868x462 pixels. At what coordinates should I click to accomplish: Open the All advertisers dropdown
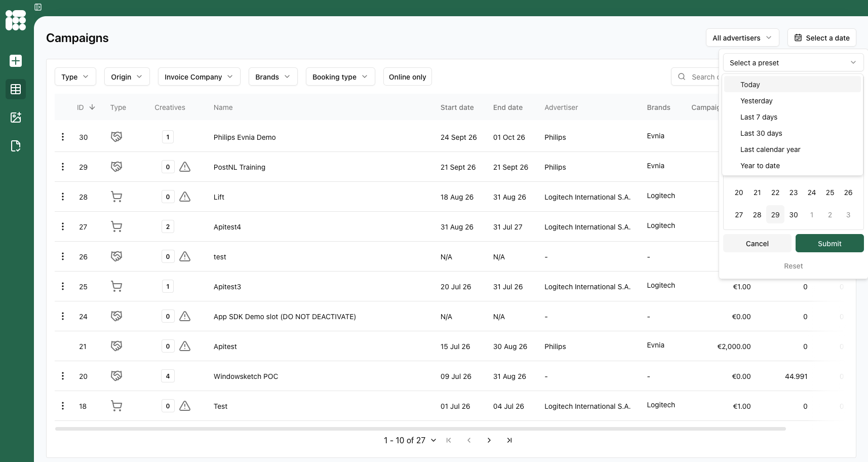742,37
